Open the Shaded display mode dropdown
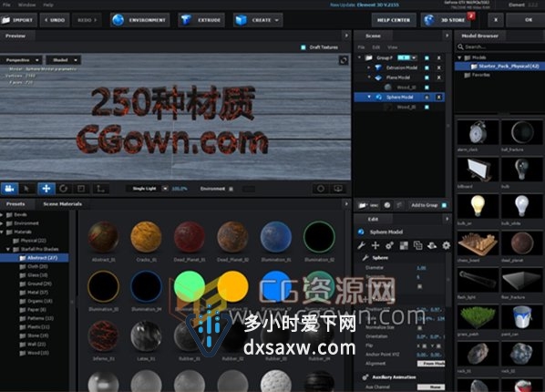Viewport: 545px width, 392px height. point(64,60)
